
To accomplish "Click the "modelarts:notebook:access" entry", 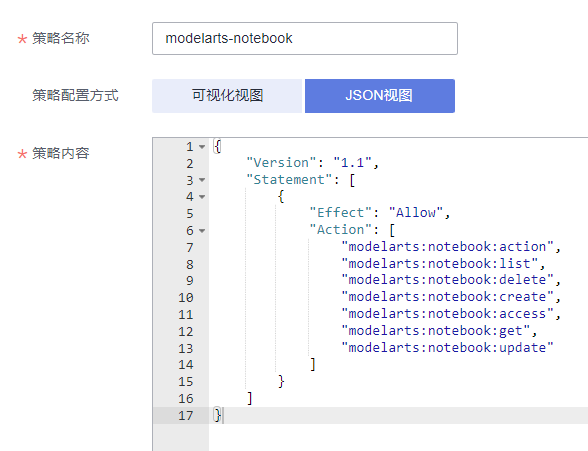I will coord(447,314).
